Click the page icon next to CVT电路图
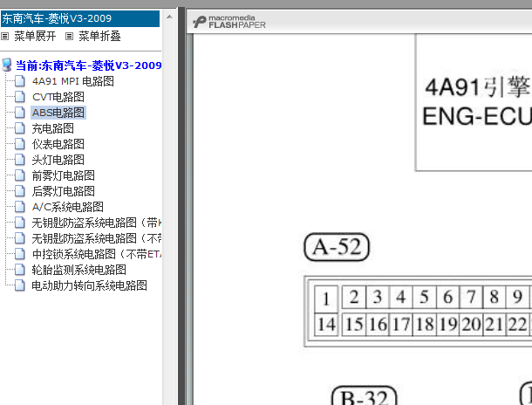Image resolution: width=532 pixels, height=405 pixels. pos(20,97)
